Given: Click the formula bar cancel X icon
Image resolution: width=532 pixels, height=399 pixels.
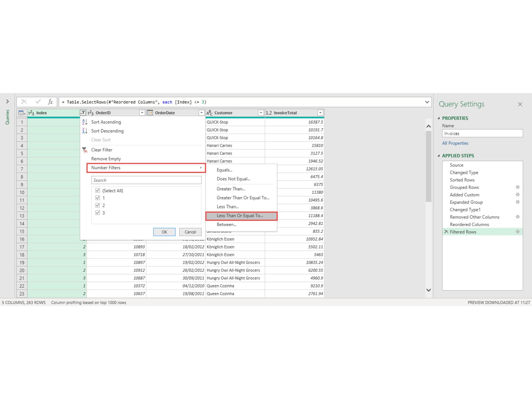Looking at the screenshot, I should pyautogui.click(x=24, y=102).
